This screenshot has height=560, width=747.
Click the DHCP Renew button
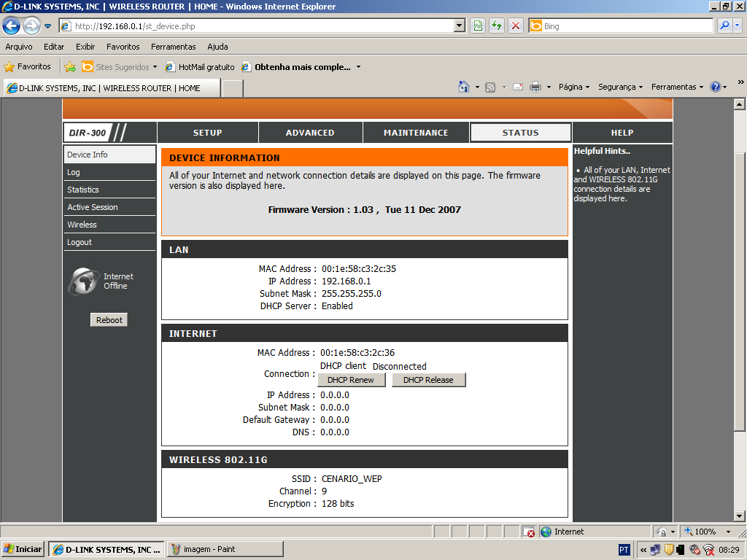click(351, 380)
